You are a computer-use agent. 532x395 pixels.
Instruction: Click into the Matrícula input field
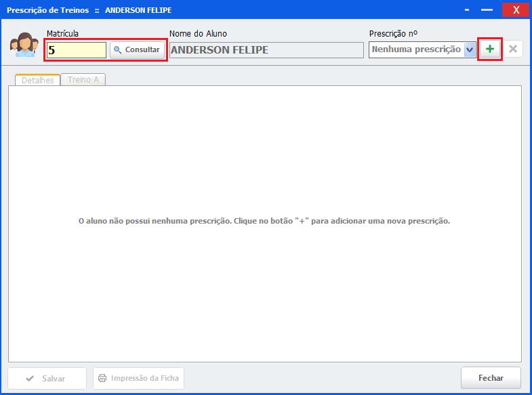coord(77,50)
